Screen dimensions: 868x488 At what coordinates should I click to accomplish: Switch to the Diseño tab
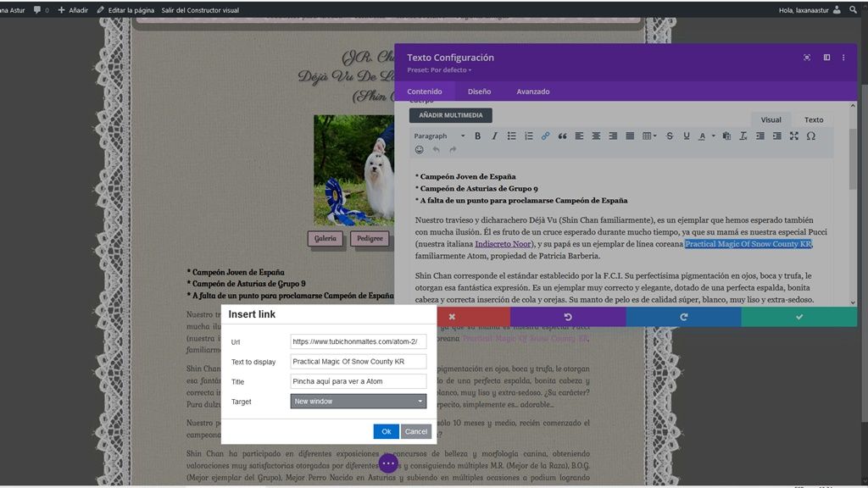coord(480,91)
